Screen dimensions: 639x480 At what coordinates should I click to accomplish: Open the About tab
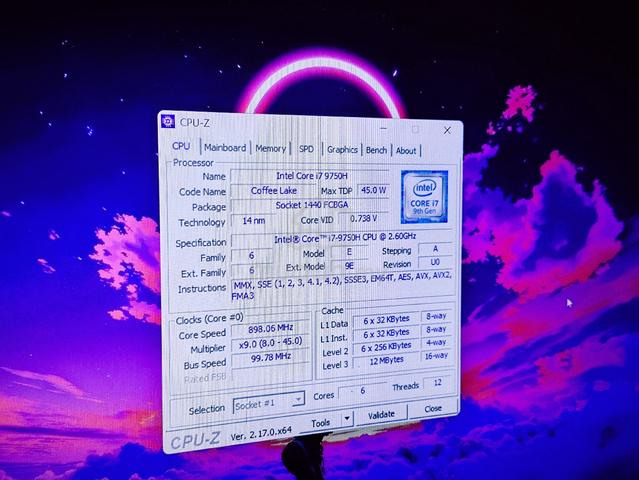(x=406, y=151)
